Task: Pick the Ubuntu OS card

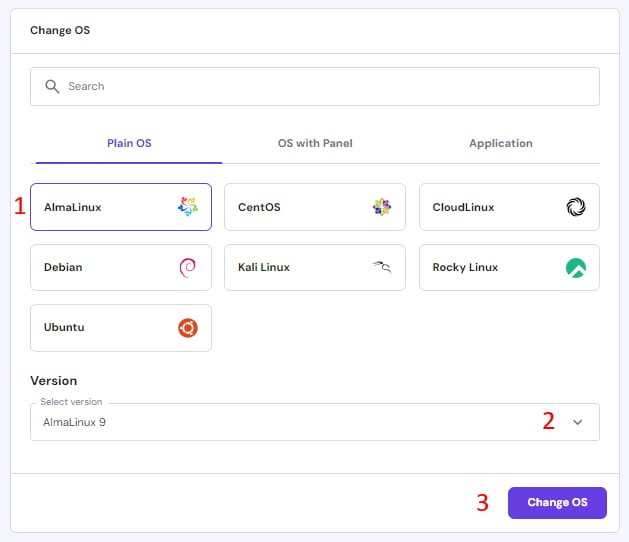Action: (120, 327)
